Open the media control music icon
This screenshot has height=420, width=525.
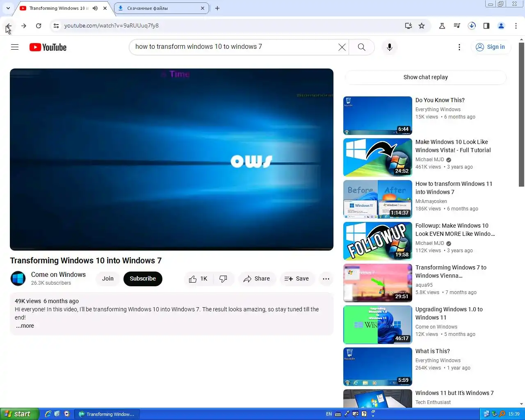click(457, 26)
